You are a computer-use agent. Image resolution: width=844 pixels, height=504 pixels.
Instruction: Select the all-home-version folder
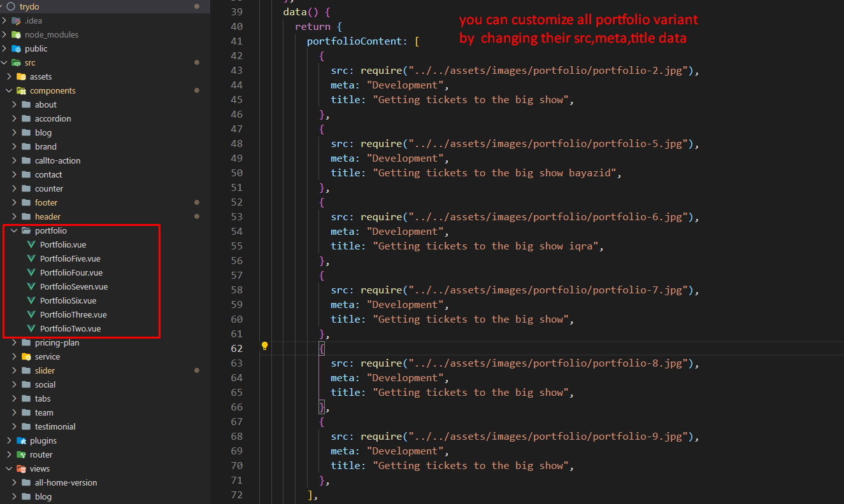[x=66, y=482]
